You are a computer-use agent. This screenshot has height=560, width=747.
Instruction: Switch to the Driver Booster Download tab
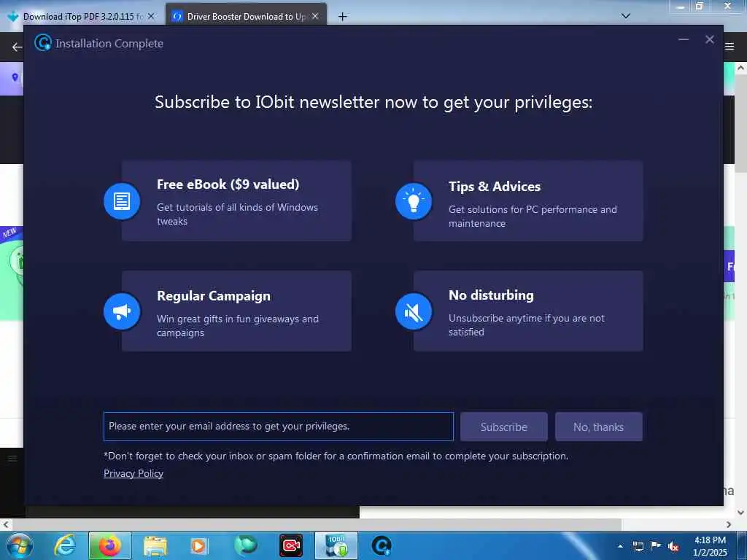tap(245, 16)
